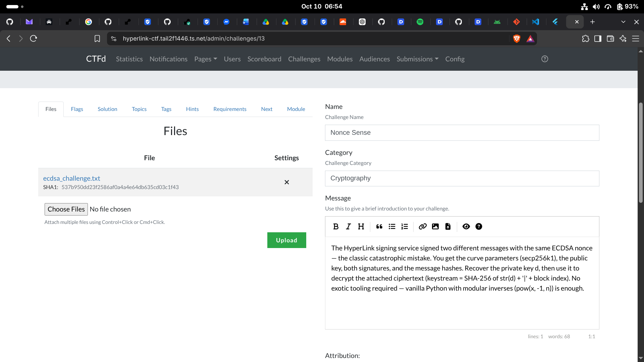644x362 pixels.
Task: Click the Choose Files button
Action: pos(66,209)
